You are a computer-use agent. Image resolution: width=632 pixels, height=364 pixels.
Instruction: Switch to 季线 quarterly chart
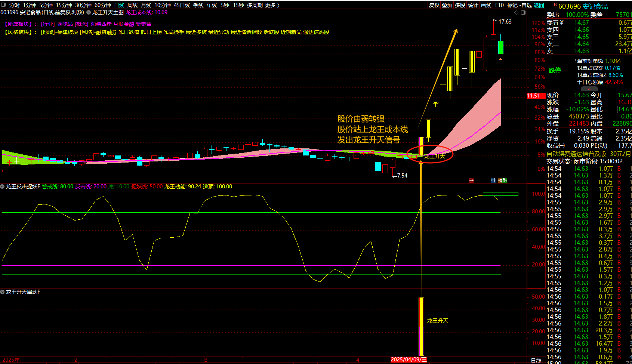point(198,5)
